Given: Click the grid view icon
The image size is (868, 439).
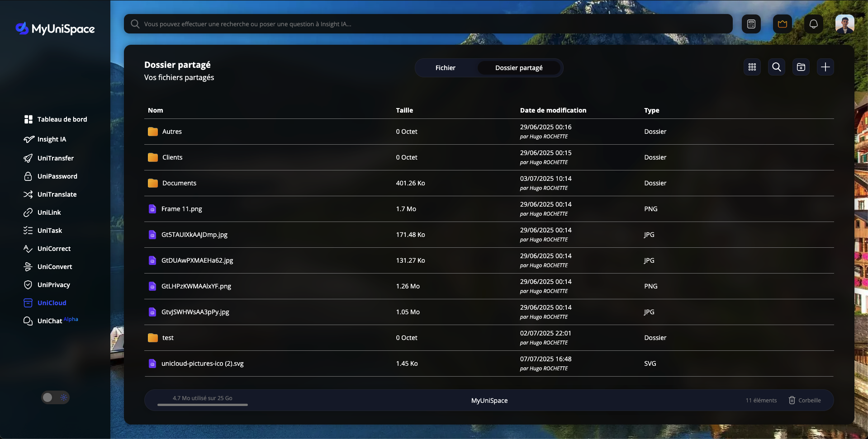Looking at the screenshot, I should tap(752, 67).
